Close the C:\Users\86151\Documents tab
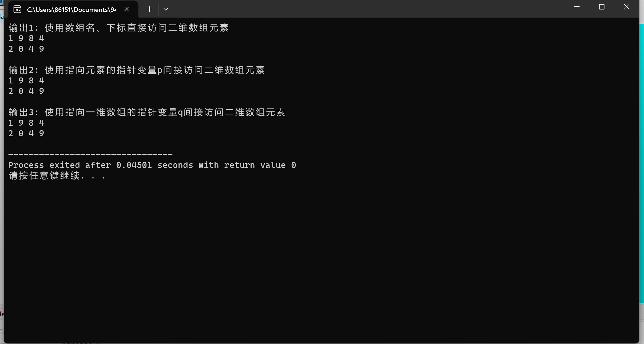The width and height of the screenshot is (644, 344). (x=126, y=9)
